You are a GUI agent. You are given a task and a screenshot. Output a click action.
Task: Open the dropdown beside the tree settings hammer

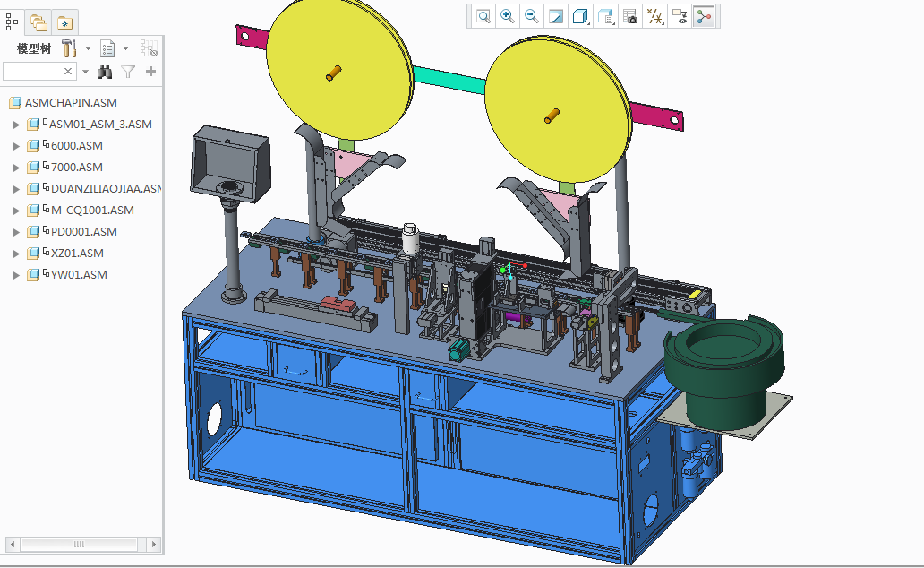click(88, 48)
